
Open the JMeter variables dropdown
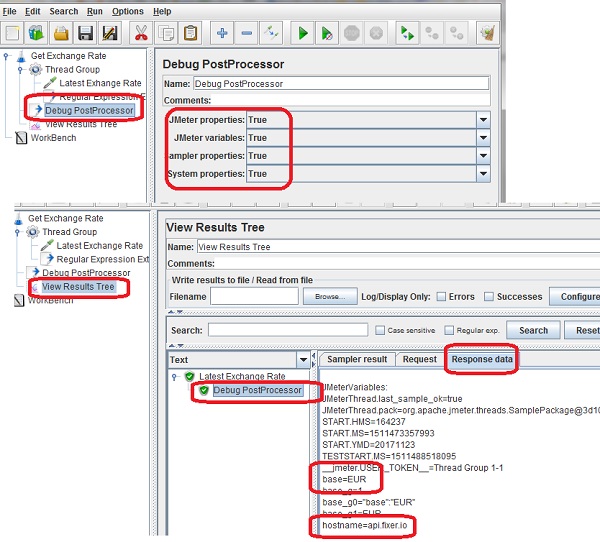(x=483, y=138)
